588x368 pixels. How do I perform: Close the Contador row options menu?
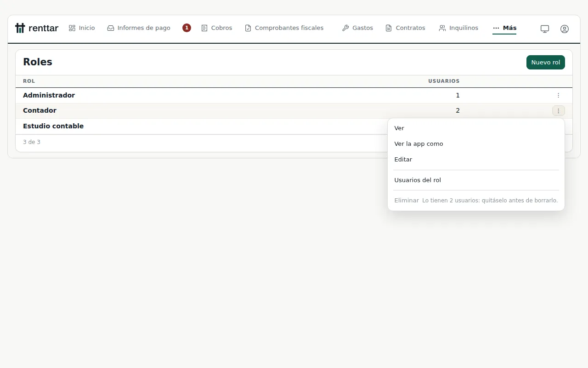coord(558,111)
